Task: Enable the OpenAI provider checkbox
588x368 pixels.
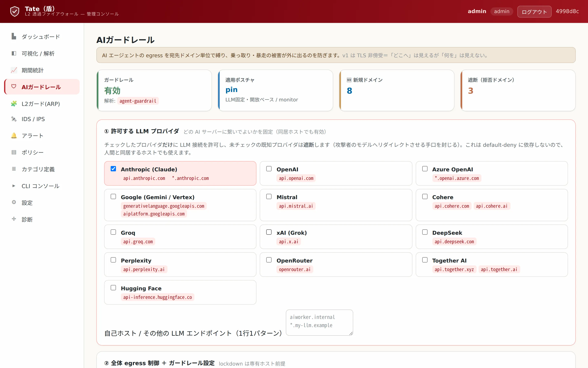Action: tap(269, 169)
